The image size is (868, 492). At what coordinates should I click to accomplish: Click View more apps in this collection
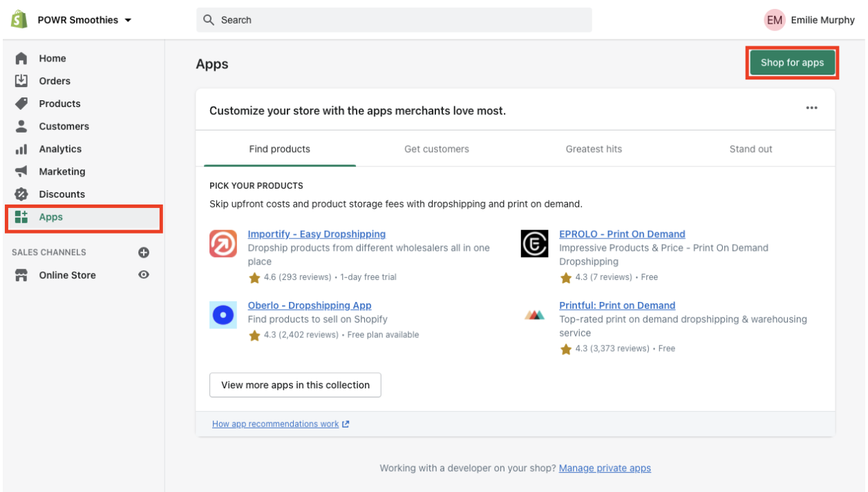[295, 385]
